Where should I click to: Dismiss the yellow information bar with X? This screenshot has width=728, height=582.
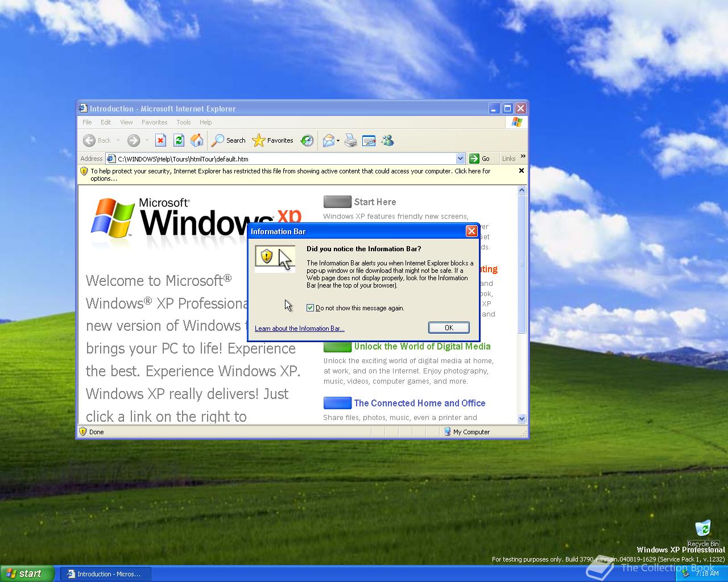tap(522, 171)
